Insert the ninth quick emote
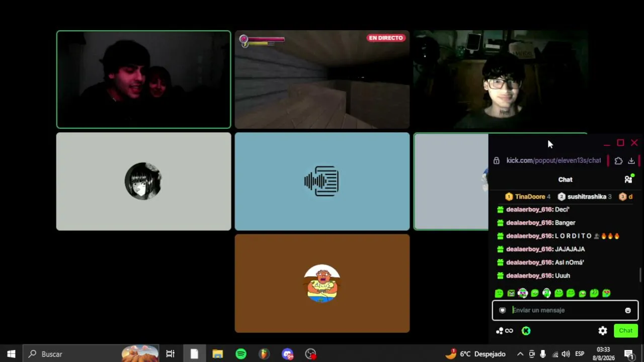644x362 pixels. click(x=594, y=293)
